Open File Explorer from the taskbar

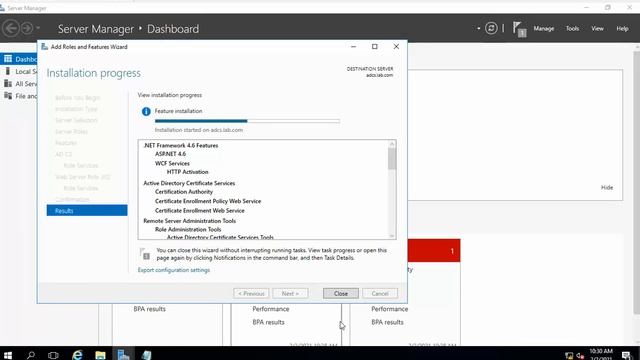click(x=100, y=355)
